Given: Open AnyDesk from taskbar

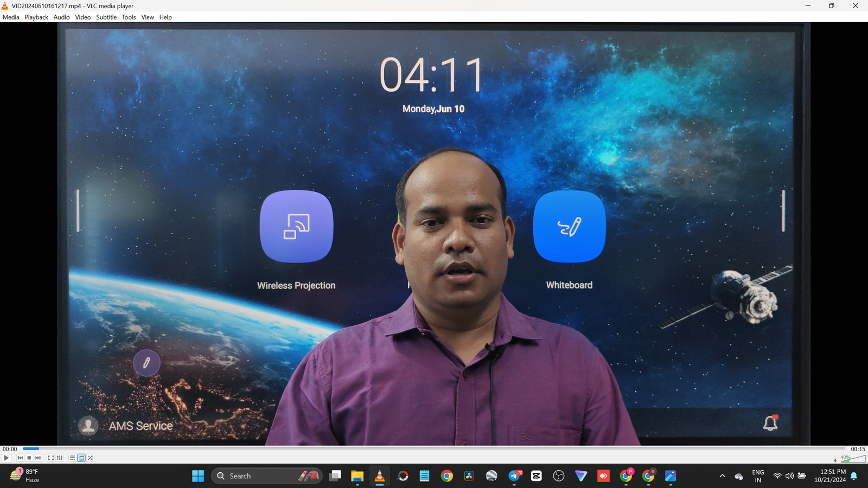Looking at the screenshot, I should (x=603, y=476).
